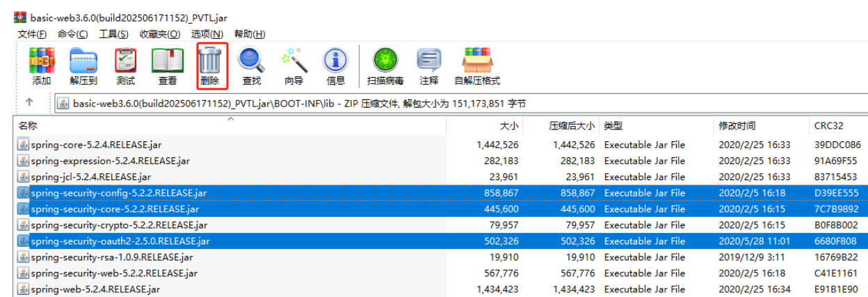The width and height of the screenshot is (868, 297).
Task: Click the jar icon of spring-security-crypto-5.2.2.RELEASE.jar
Action: point(23,225)
